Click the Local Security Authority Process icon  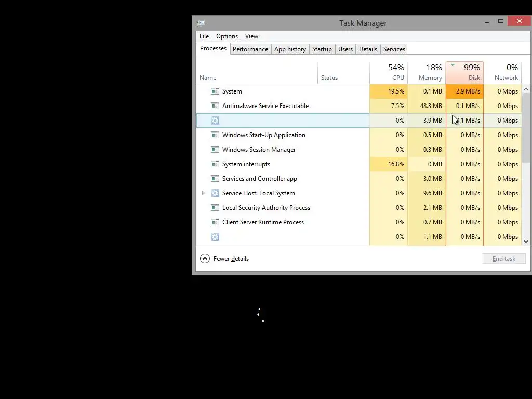point(215,208)
